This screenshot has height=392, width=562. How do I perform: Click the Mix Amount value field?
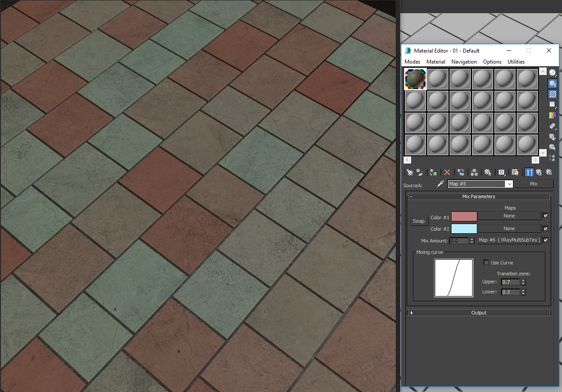click(459, 241)
